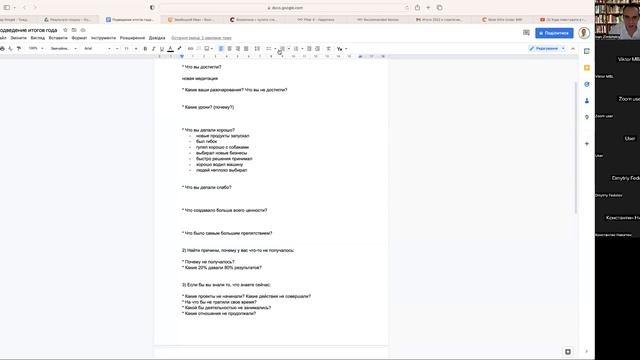The height and width of the screenshot is (360, 640).
Task: Click the blue Share button
Action: [554, 33]
